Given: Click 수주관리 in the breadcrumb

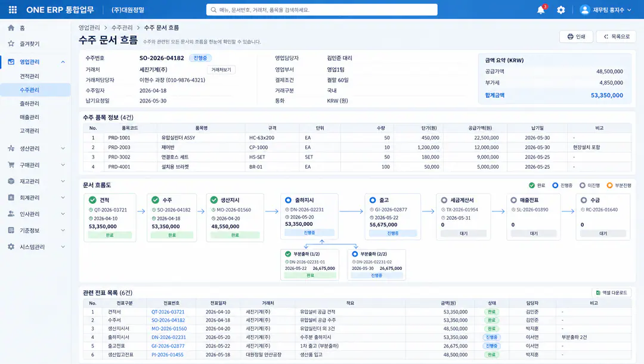Looking at the screenshot, I should point(122,27).
